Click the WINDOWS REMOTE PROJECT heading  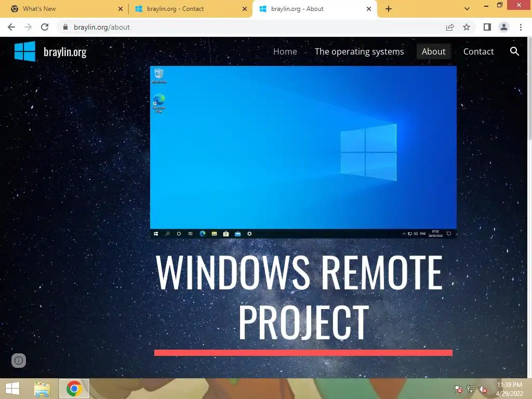tap(299, 297)
